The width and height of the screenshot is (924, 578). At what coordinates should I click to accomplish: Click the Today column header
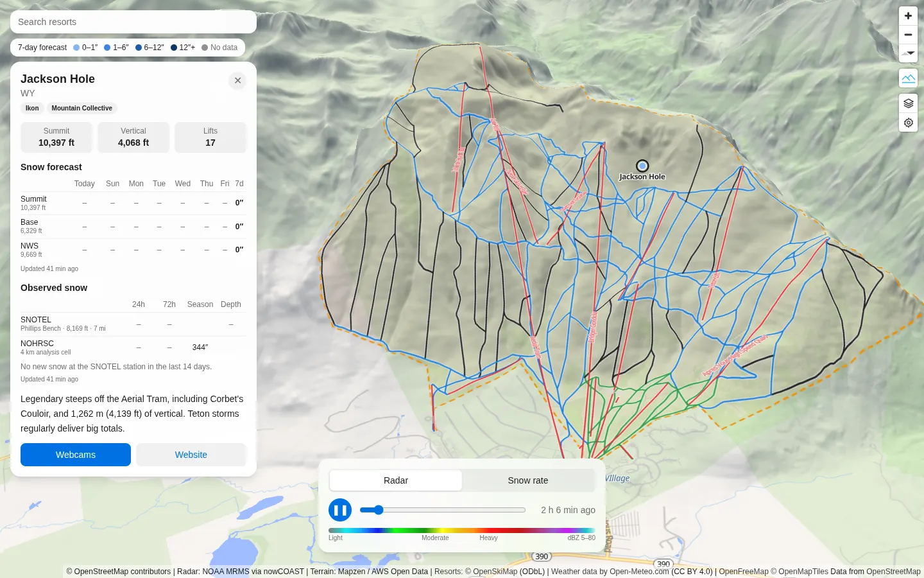pos(85,184)
